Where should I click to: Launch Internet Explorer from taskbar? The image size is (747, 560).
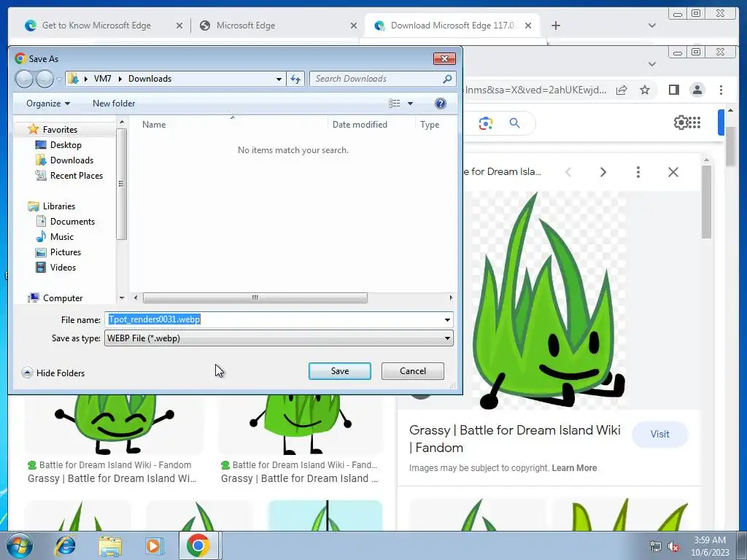(66, 545)
